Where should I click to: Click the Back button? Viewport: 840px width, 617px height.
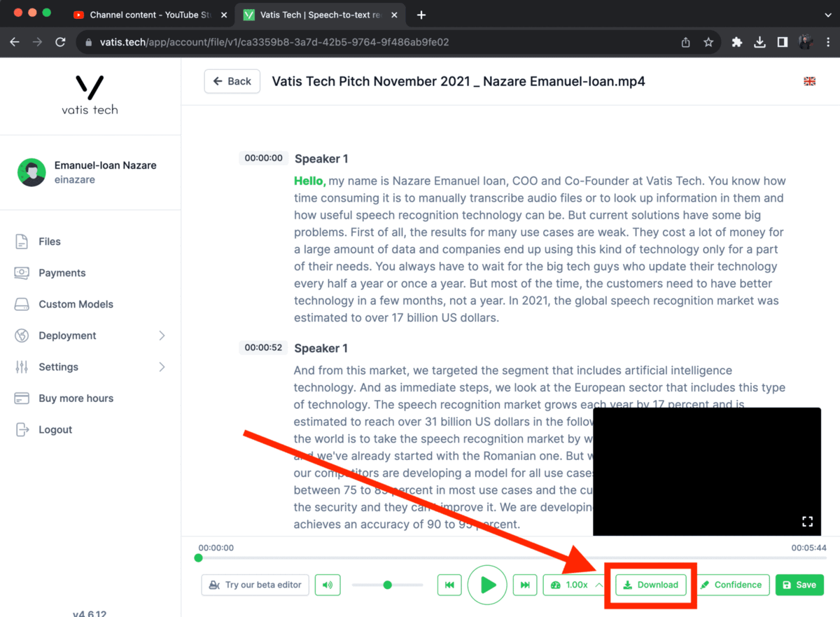[232, 81]
